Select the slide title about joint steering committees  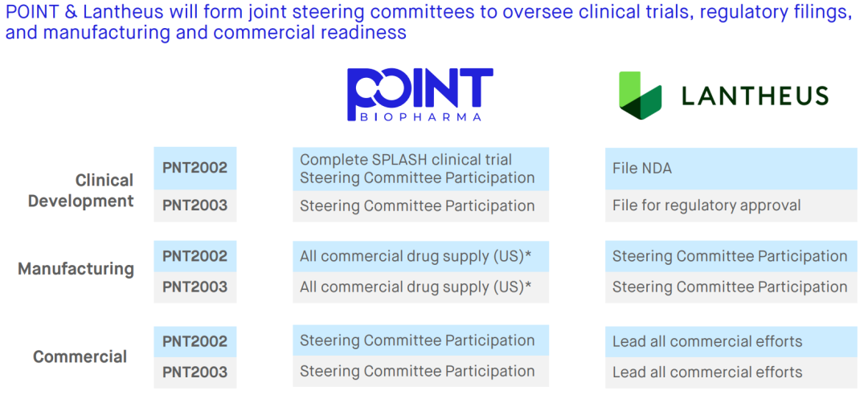tap(428, 22)
